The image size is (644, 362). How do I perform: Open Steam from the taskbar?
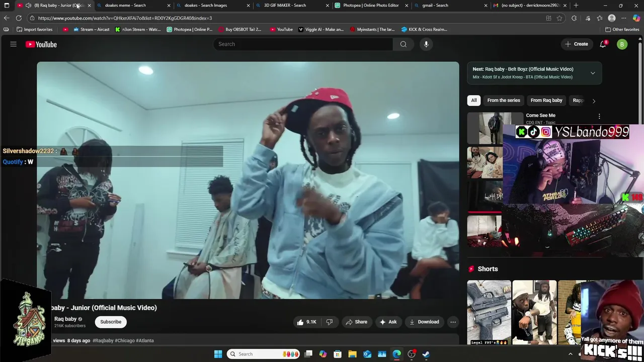click(426, 354)
